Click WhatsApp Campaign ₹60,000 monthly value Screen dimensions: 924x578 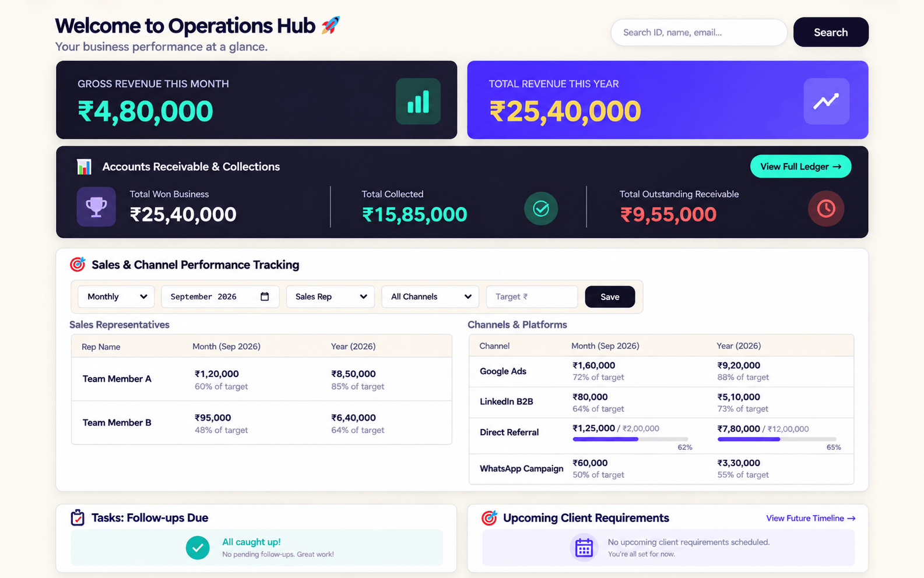tap(590, 463)
